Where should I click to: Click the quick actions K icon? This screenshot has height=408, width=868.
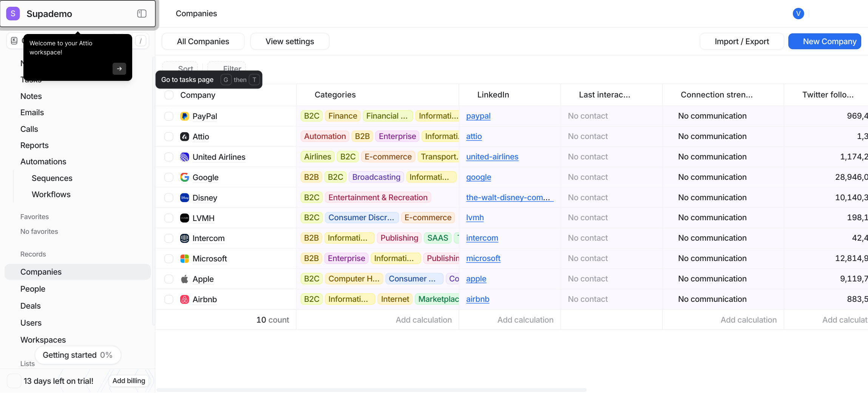pyautogui.click(x=14, y=40)
